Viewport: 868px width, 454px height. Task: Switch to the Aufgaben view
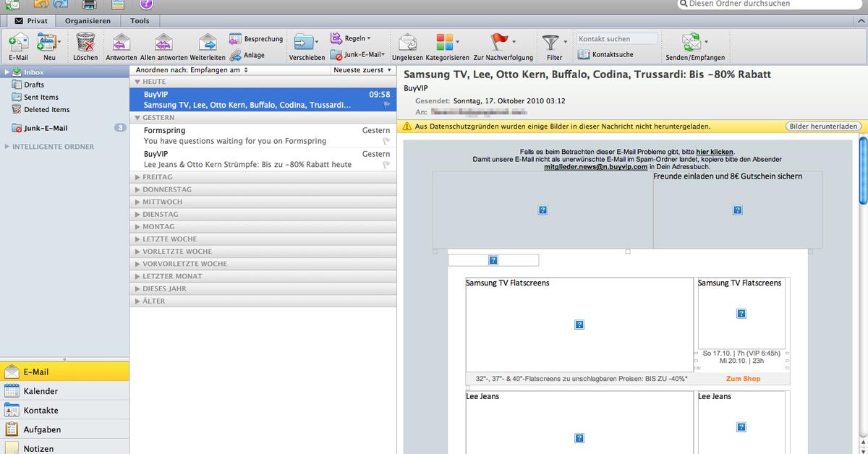coord(65,429)
